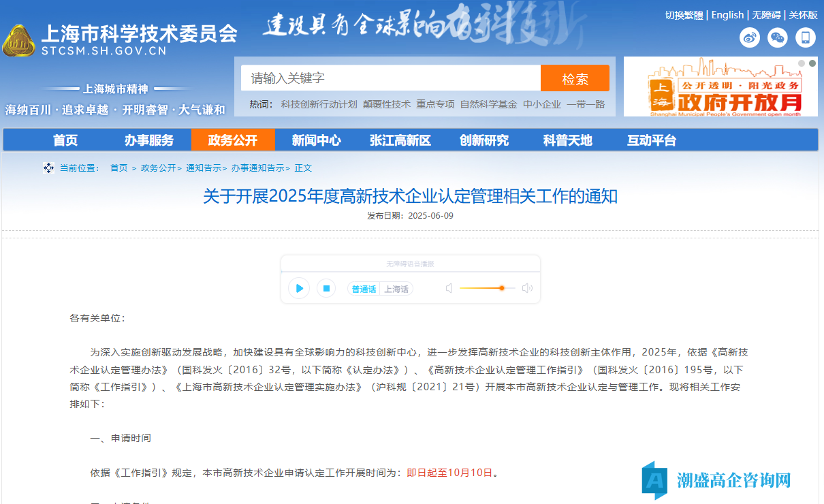Switch site language to English
Screen dimensions: 824x504
pyautogui.click(x=727, y=15)
